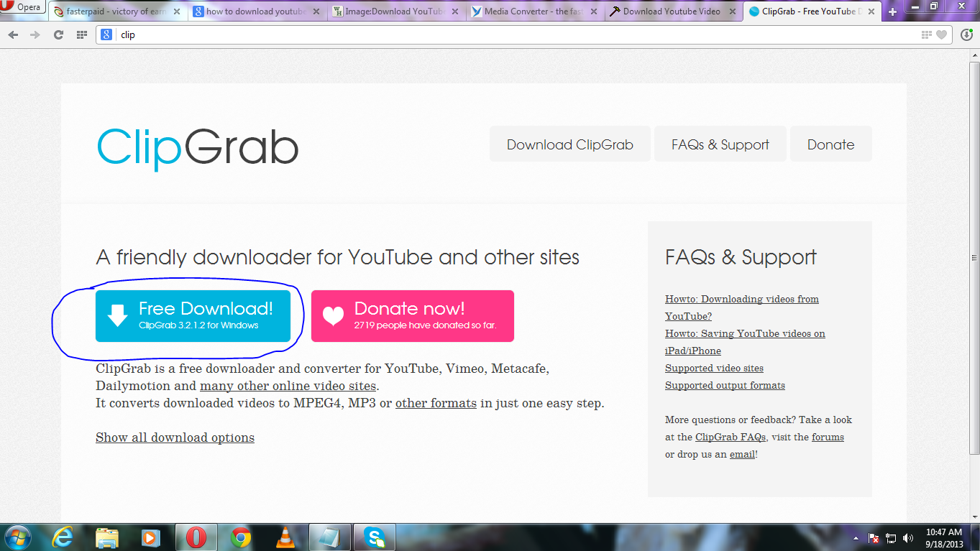Open "Howto: Downloading videos from YouTube?" link
Screen dimensions: 980x551
(742, 307)
